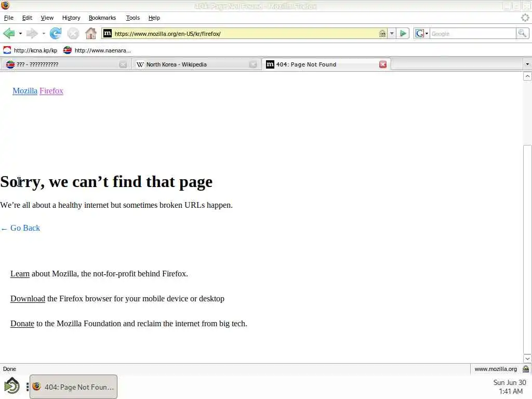Click the naenara bookmark flag favicon
532x399 pixels.
(67, 50)
